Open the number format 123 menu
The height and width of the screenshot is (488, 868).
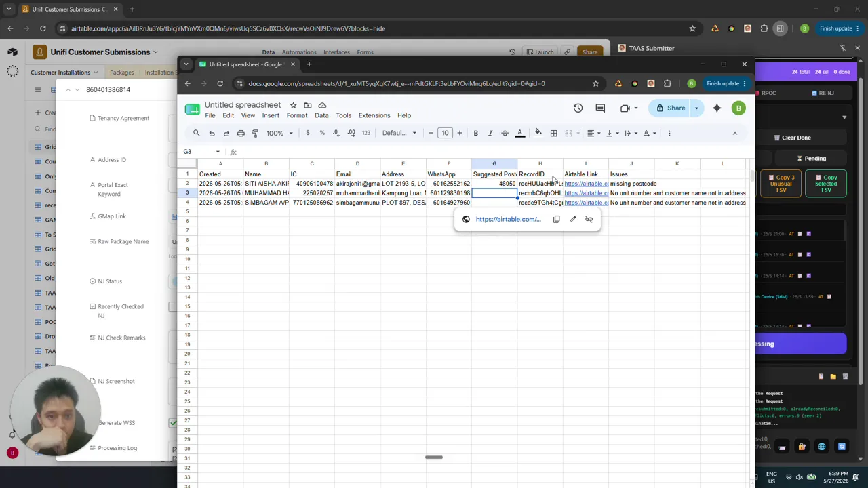click(x=366, y=133)
